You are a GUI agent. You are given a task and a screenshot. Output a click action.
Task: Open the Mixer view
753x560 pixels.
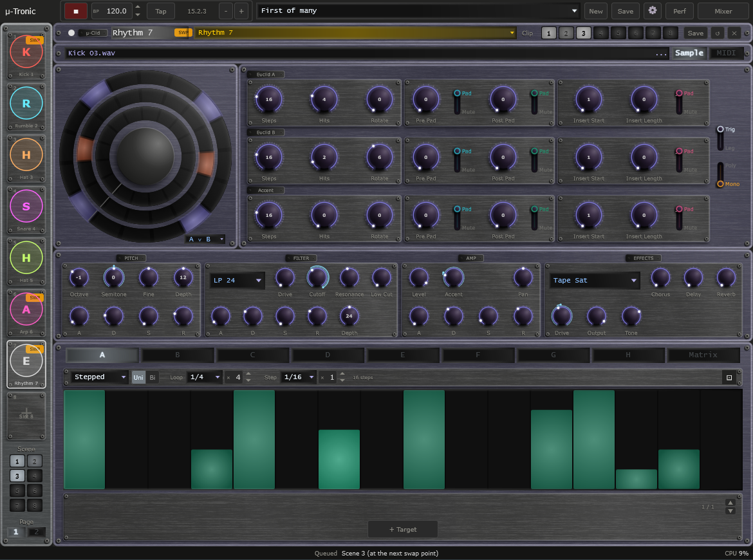pos(723,11)
